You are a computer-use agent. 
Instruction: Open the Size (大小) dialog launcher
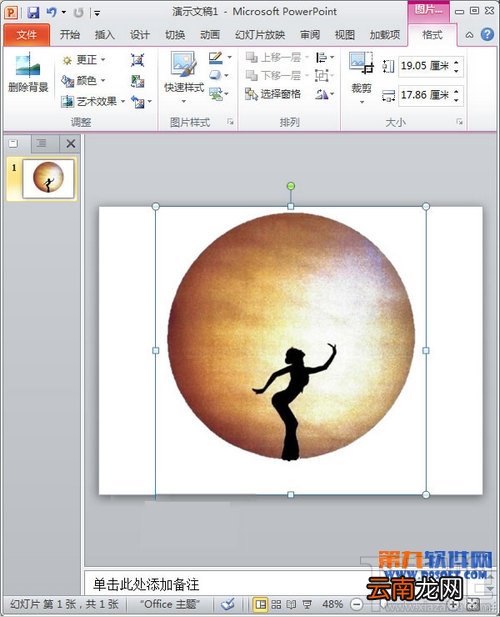pos(459,122)
